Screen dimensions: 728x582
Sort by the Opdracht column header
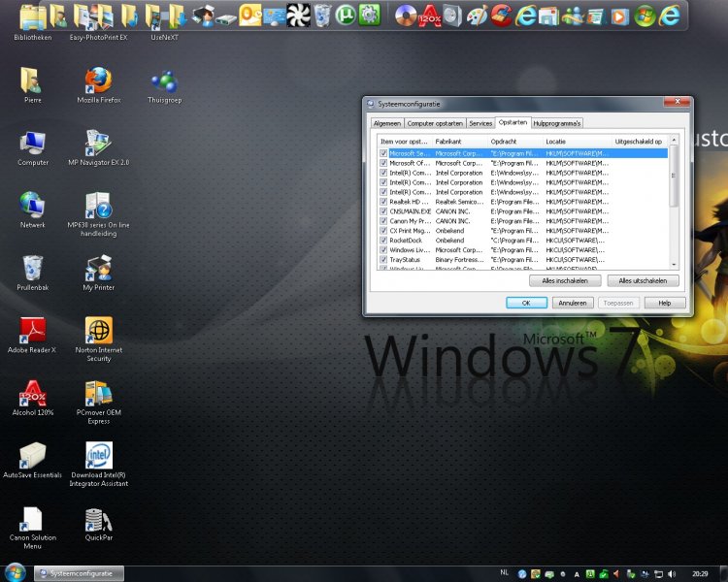click(514, 142)
